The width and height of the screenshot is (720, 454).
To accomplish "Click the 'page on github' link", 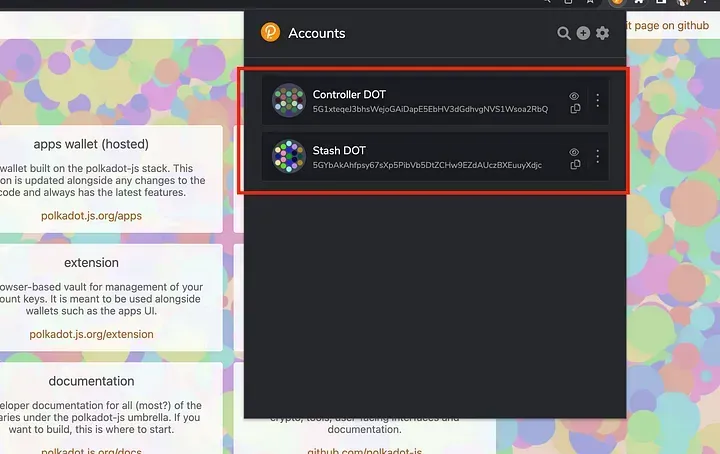I will point(668,25).
